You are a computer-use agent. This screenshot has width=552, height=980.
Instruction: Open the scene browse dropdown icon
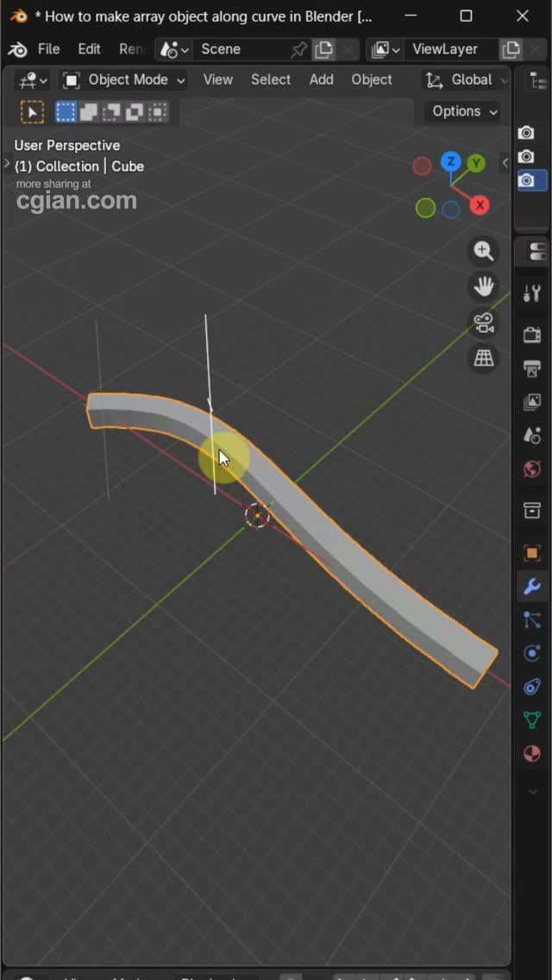[x=173, y=49]
